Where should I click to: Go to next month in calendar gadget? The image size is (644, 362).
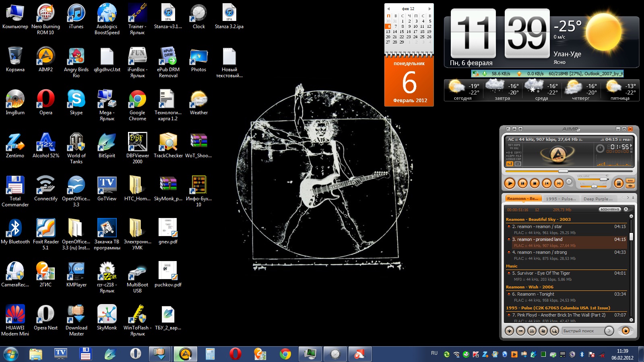point(429,8)
